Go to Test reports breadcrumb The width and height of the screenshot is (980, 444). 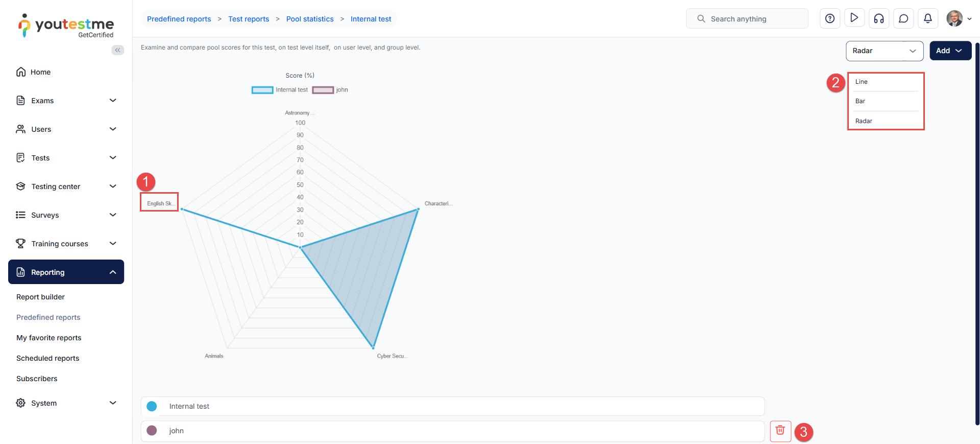[x=249, y=19]
